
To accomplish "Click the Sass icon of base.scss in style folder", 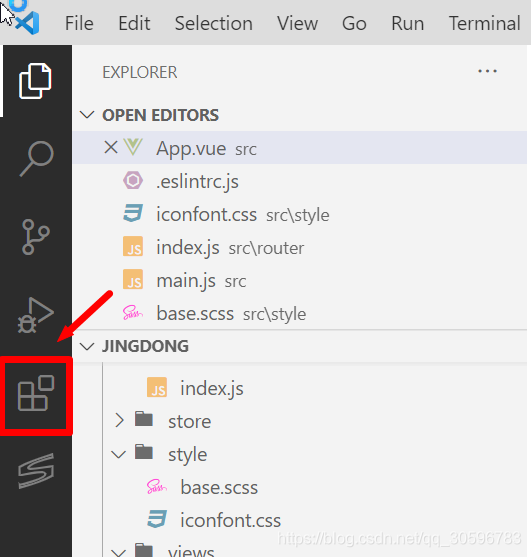I will (157, 486).
